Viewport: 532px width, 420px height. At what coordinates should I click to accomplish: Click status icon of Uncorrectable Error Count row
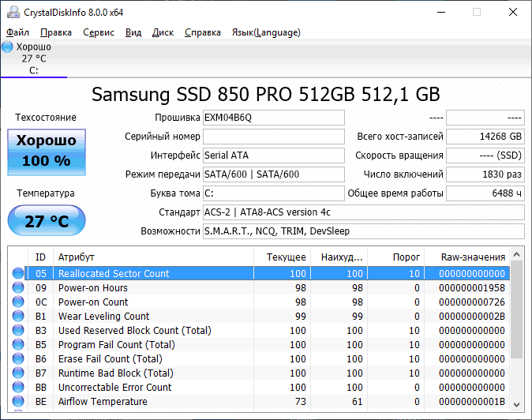pyautogui.click(x=18, y=388)
